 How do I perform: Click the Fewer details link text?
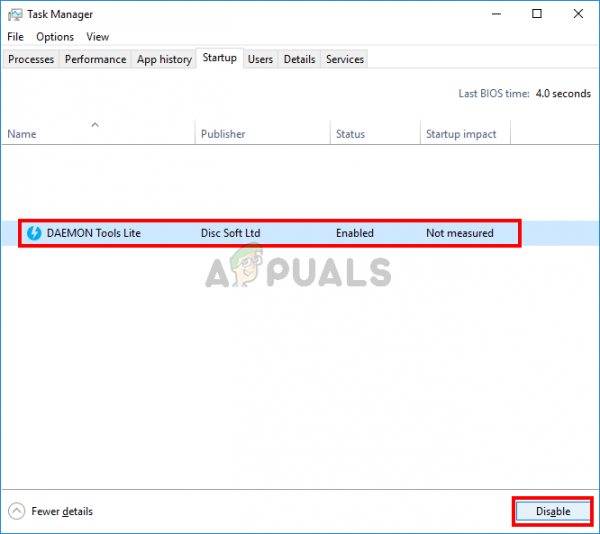point(62,511)
